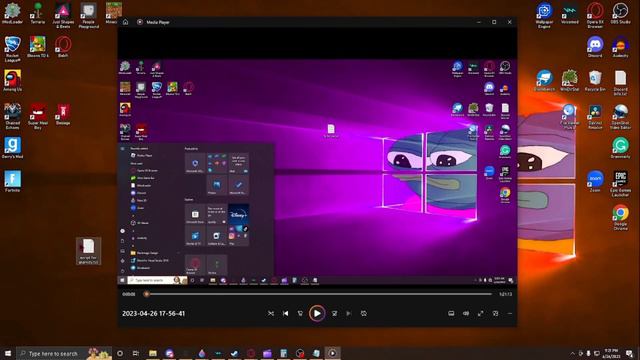Select WinDirStat desktop shortcut
The height and width of the screenshot is (360, 640).
(x=569, y=80)
